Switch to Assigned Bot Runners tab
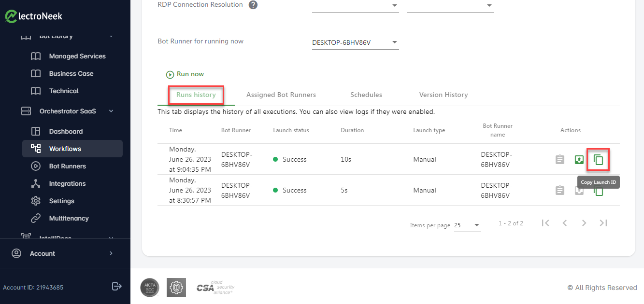 pyautogui.click(x=281, y=95)
